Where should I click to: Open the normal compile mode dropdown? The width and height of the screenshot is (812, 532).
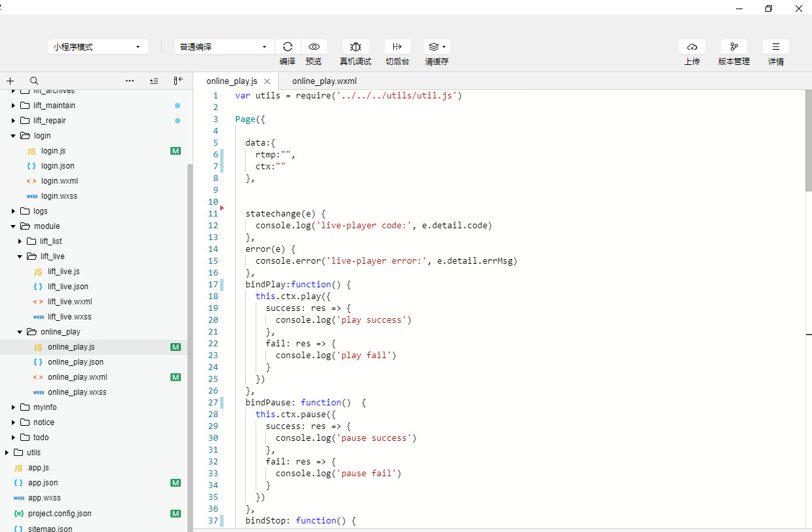[x=224, y=47]
